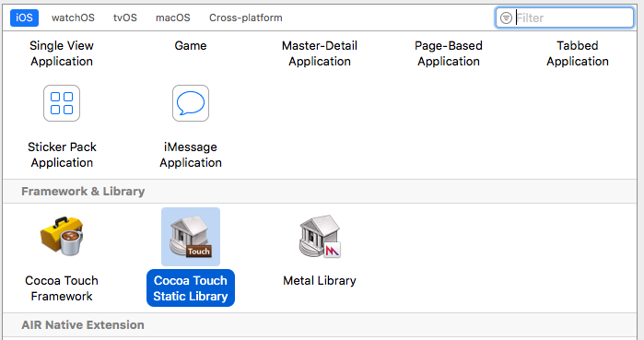Pick the Master-Detail Application template
This screenshot has height=340, width=644.
coord(320,53)
